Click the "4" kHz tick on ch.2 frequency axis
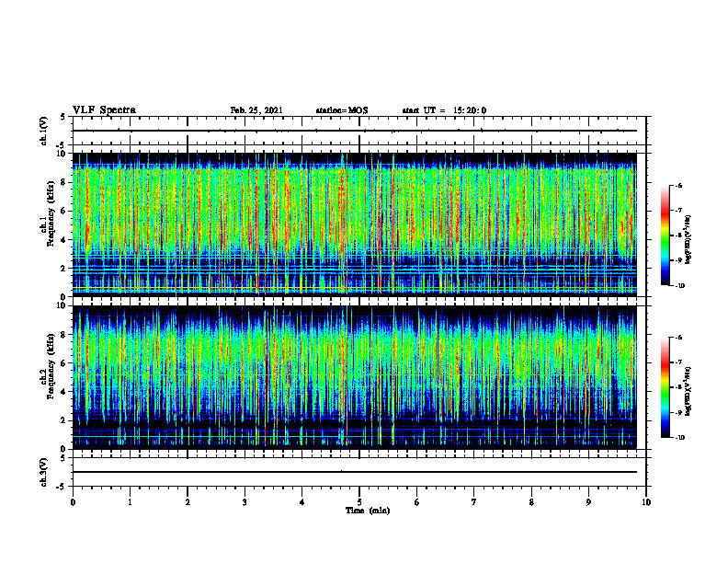The image size is (728, 563). (x=64, y=392)
